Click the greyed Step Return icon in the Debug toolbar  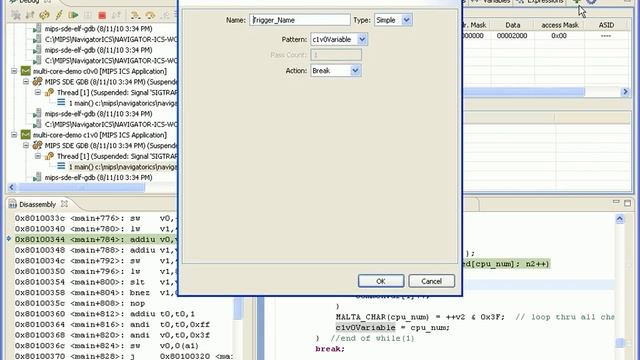pos(164,16)
